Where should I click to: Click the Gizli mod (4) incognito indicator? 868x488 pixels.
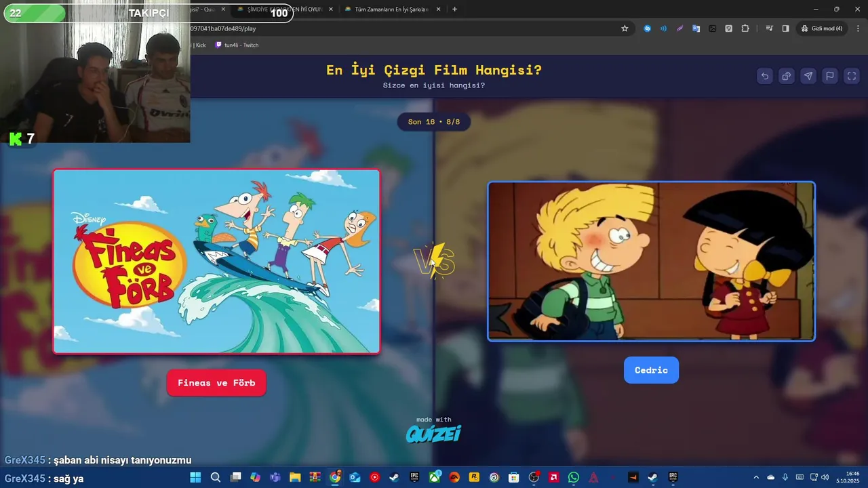point(821,28)
